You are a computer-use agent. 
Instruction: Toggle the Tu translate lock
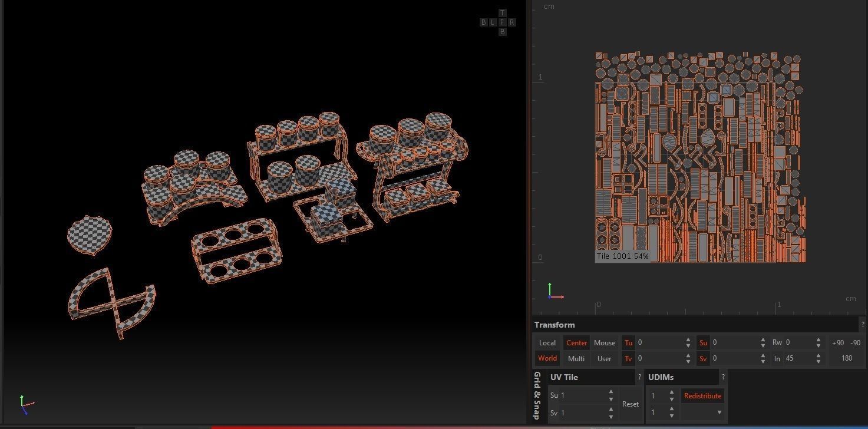628,343
